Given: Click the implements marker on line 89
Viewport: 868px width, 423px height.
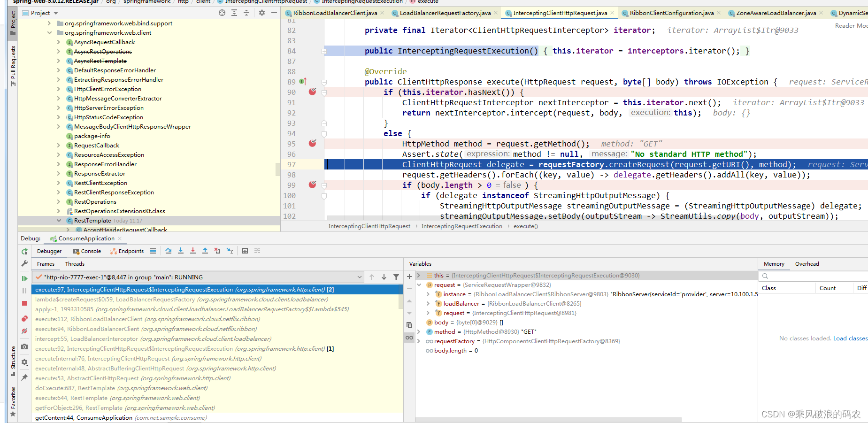Looking at the screenshot, I should pos(303,81).
